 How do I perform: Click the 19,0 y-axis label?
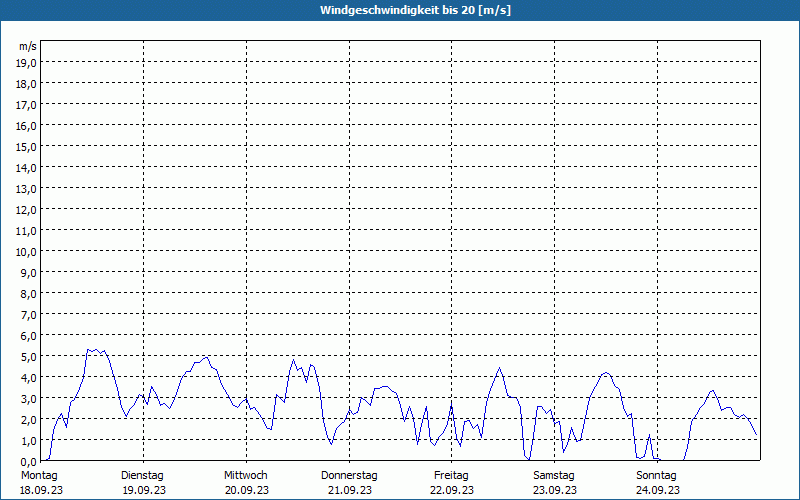(x=26, y=62)
